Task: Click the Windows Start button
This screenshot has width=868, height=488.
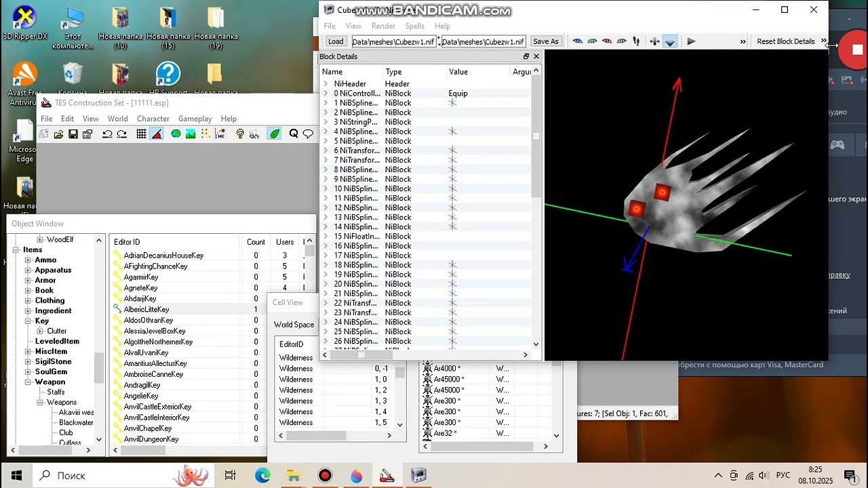Action: pyautogui.click(x=16, y=476)
